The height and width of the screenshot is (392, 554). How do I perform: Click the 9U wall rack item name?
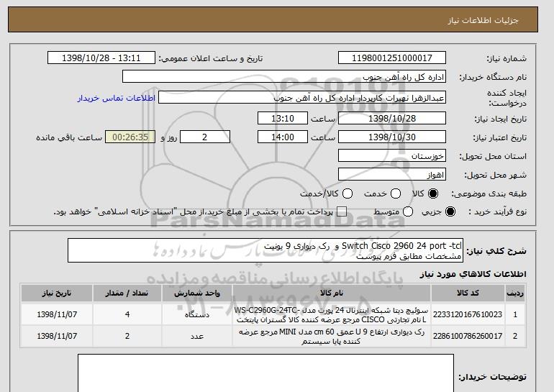(332, 337)
